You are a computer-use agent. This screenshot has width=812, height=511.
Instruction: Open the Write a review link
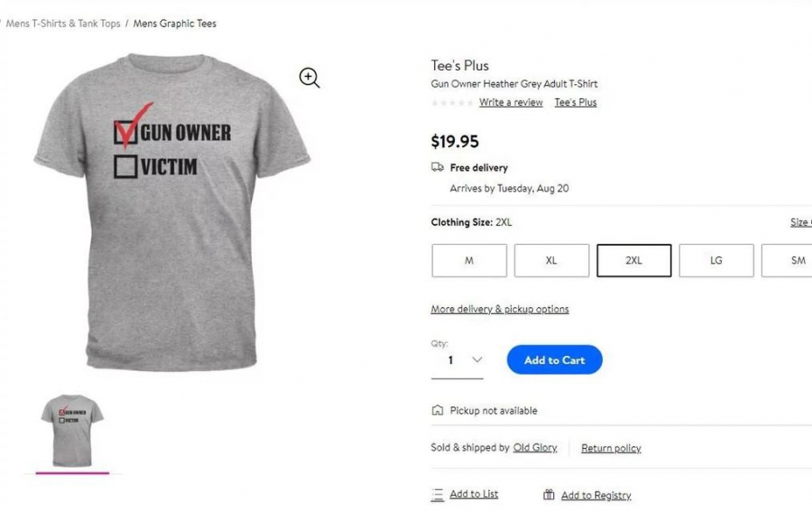tap(511, 103)
